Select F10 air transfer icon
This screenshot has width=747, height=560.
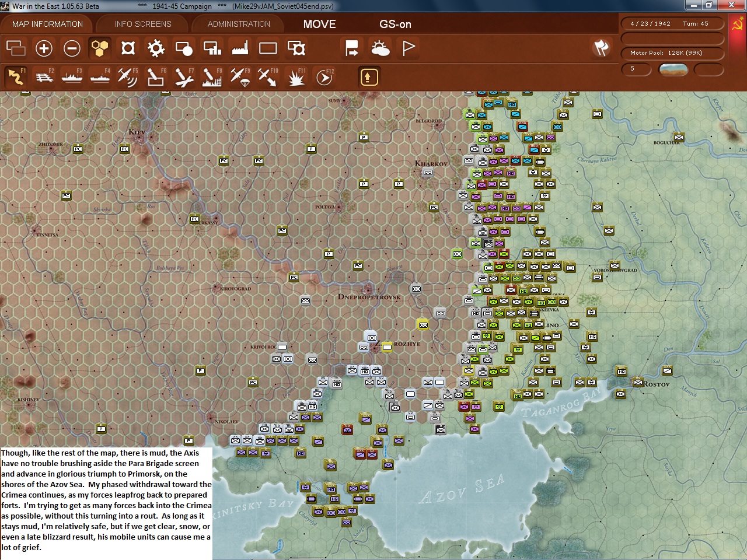click(268, 76)
